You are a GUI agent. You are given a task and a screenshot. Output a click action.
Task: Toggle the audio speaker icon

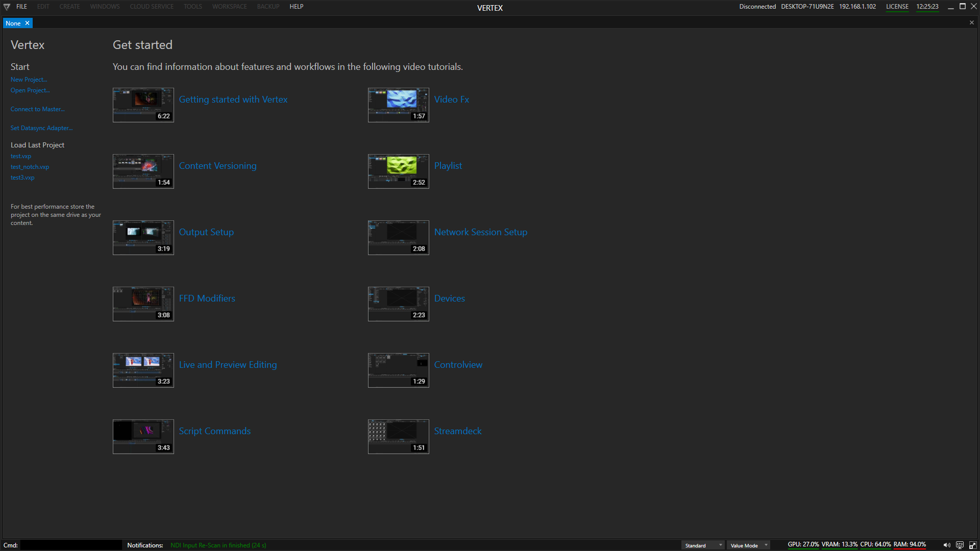947,545
